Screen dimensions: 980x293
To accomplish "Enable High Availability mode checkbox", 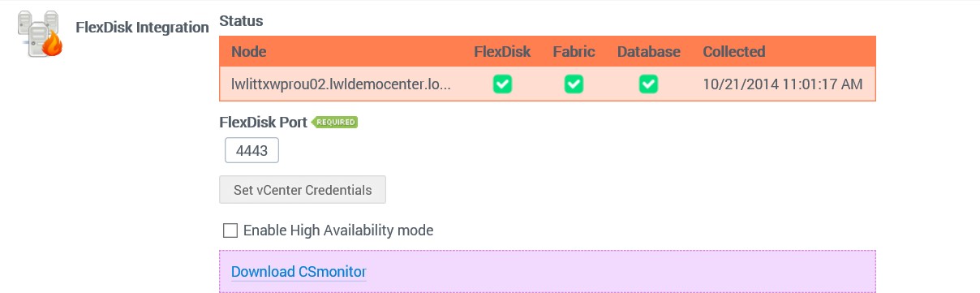I will (x=230, y=231).
